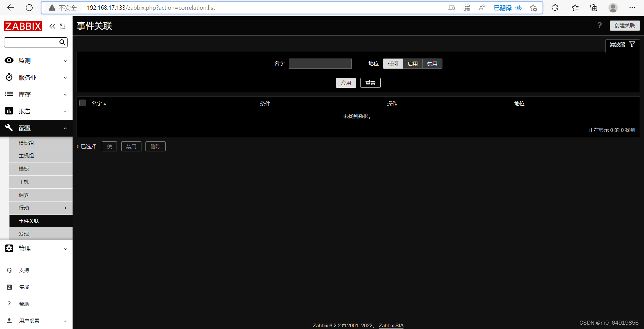Click the 监测 eye icon

pyautogui.click(x=9, y=60)
